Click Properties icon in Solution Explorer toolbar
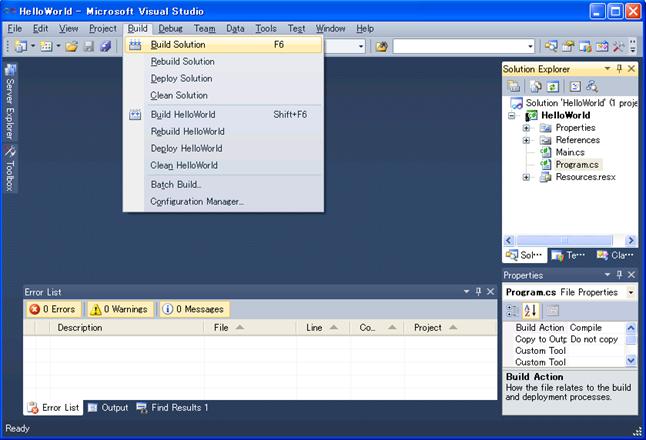646x440 pixels. (513, 86)
